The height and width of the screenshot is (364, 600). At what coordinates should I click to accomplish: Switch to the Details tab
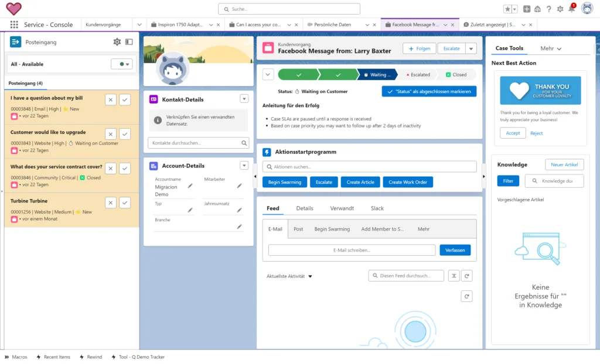click(304, 208)
